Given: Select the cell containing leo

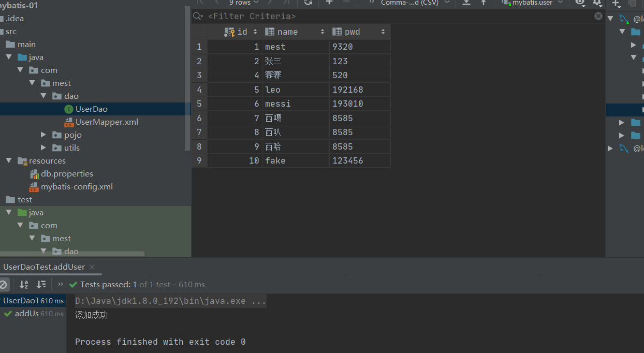Looking at the screenshot, I should pyautogui.click(x=296, y=90).
